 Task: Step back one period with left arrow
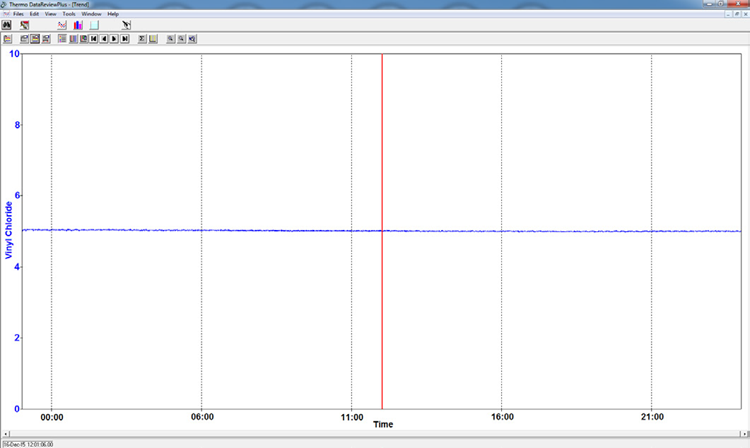pyautogui.click(x=104, y=39)
